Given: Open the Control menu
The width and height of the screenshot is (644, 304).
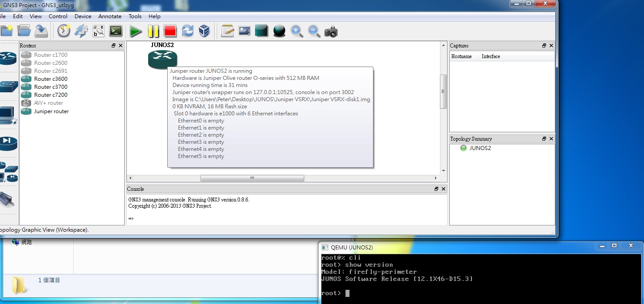Looking at the screenshot, I should point(58,16).
